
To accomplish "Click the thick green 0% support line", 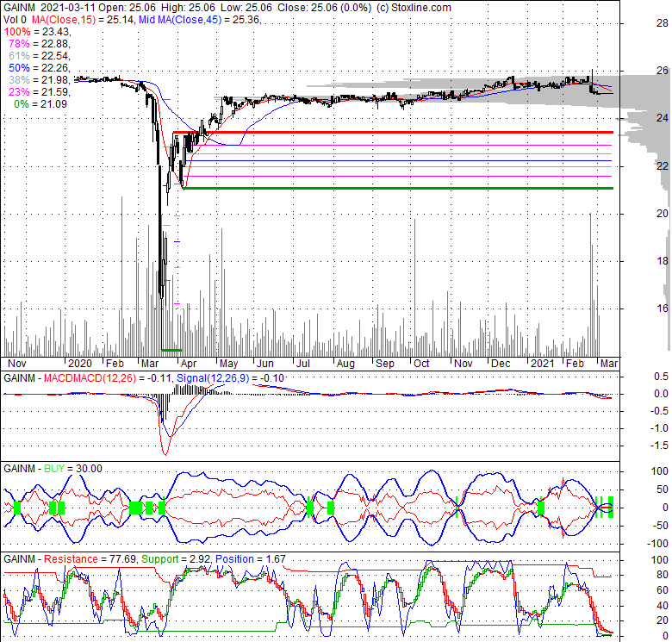I will pyautogui.click(x=398, y=188).
